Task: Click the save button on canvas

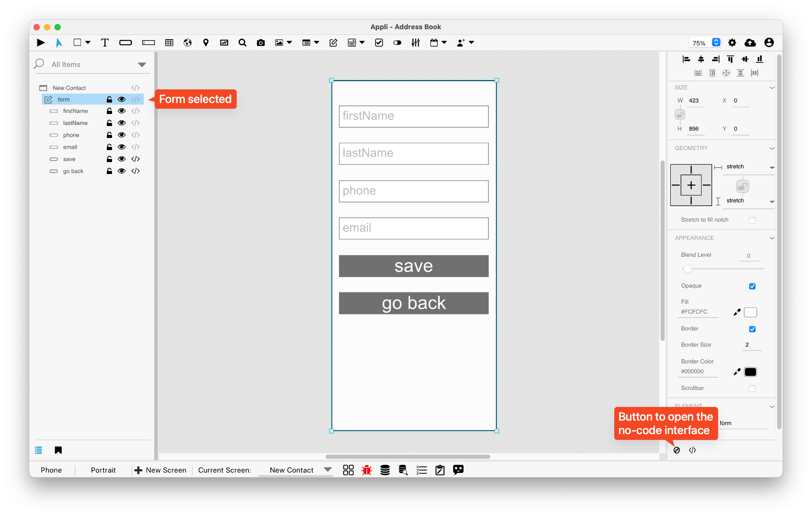Action: point(414,265)
